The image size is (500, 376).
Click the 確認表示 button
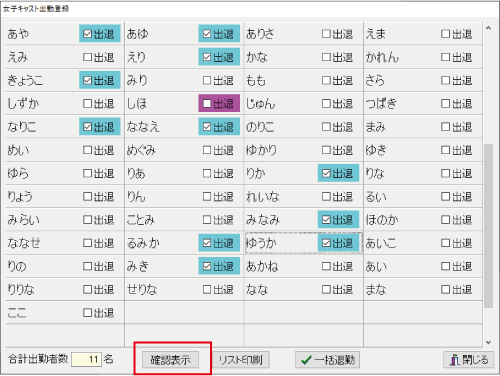point(170,360)
